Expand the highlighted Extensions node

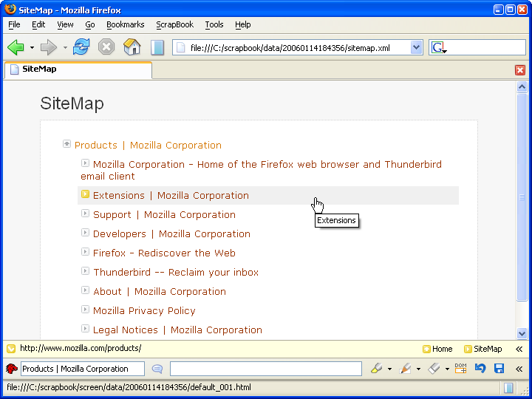(85, 194)
